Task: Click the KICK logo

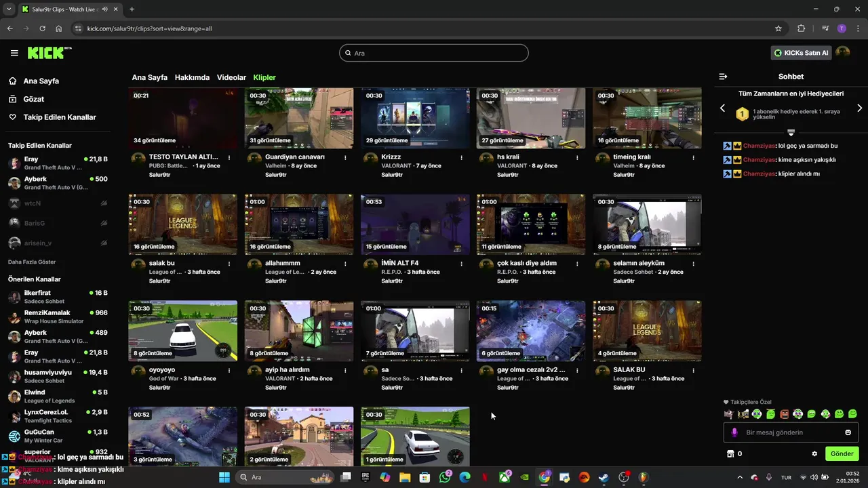Action: click(50, 53)
